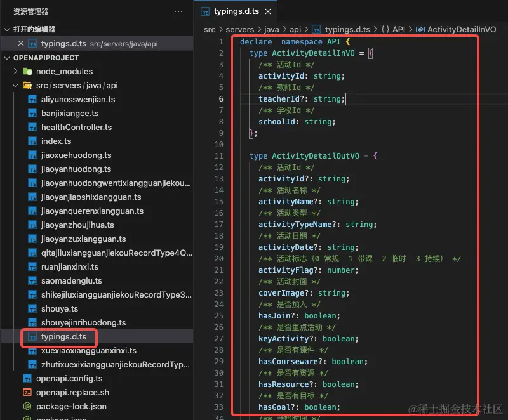Collapse the src/servers/java/api folder
Screen dimensions: 508x420
click(15, 85)
